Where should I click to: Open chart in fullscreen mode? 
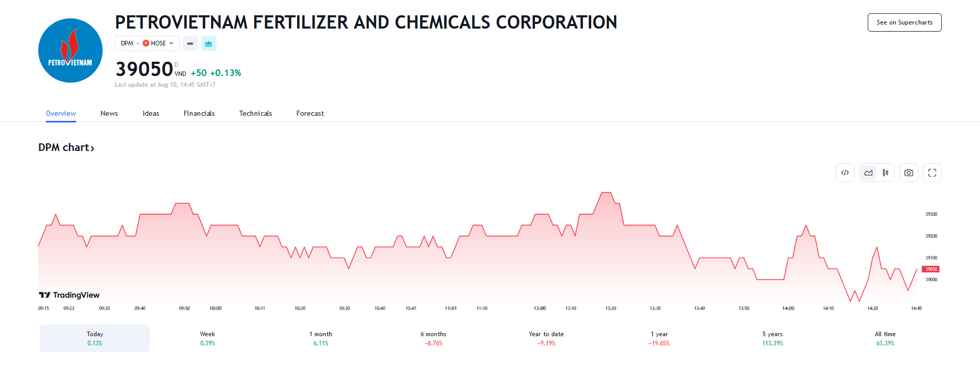pos(932,173)
